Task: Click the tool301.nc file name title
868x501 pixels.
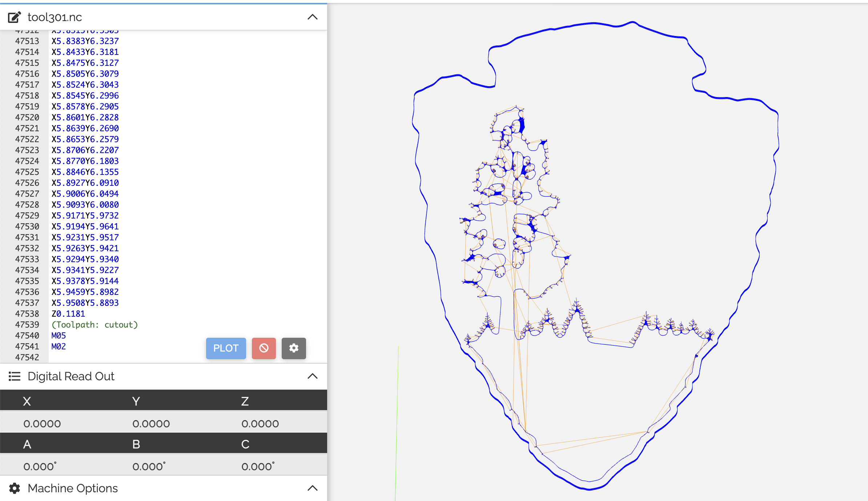Action: point(55,17)
